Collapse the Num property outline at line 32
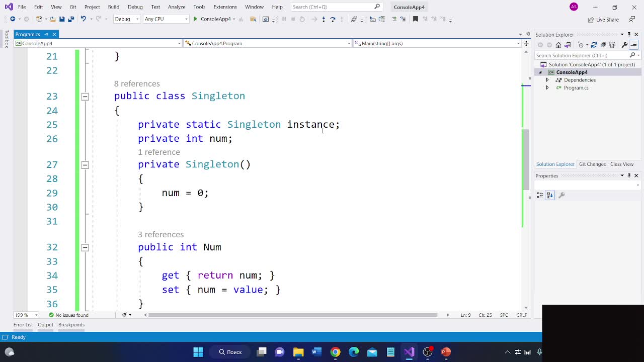 [x=85, y=247]
